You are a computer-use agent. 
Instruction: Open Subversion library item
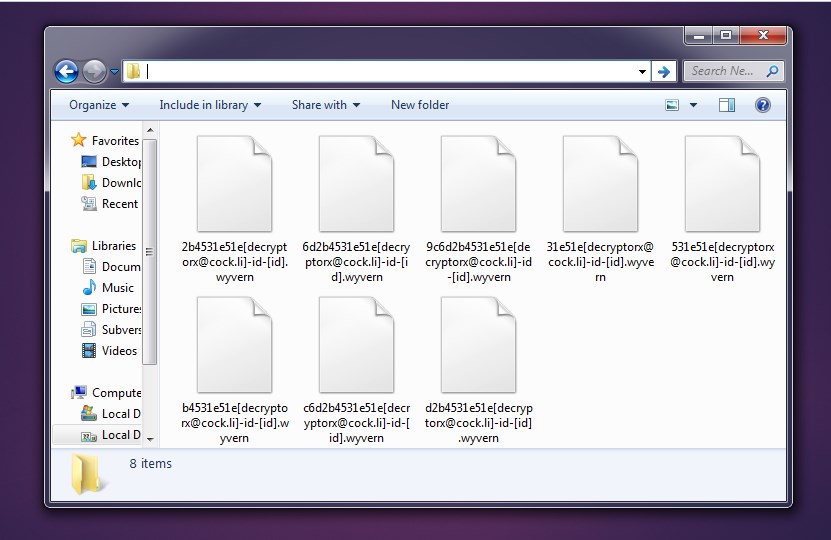(111, 330)
